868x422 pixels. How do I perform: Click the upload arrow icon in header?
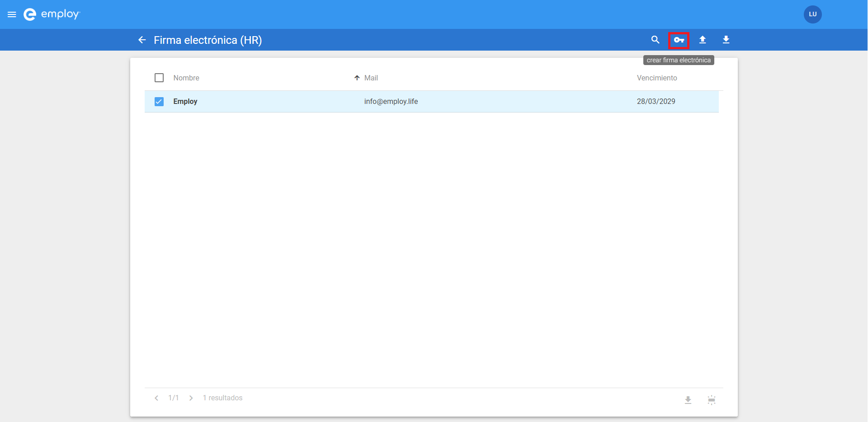[703, 40]
